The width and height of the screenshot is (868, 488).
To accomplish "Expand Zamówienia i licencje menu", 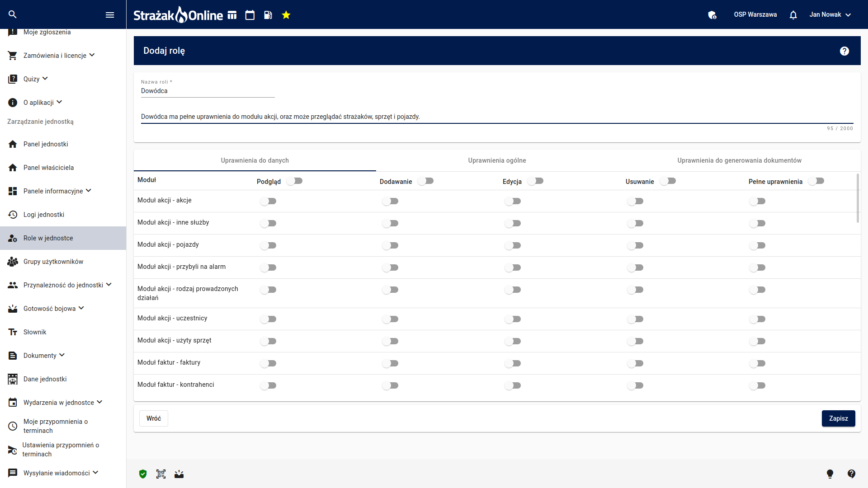I will pyautogui.click(x=59, y=56).
